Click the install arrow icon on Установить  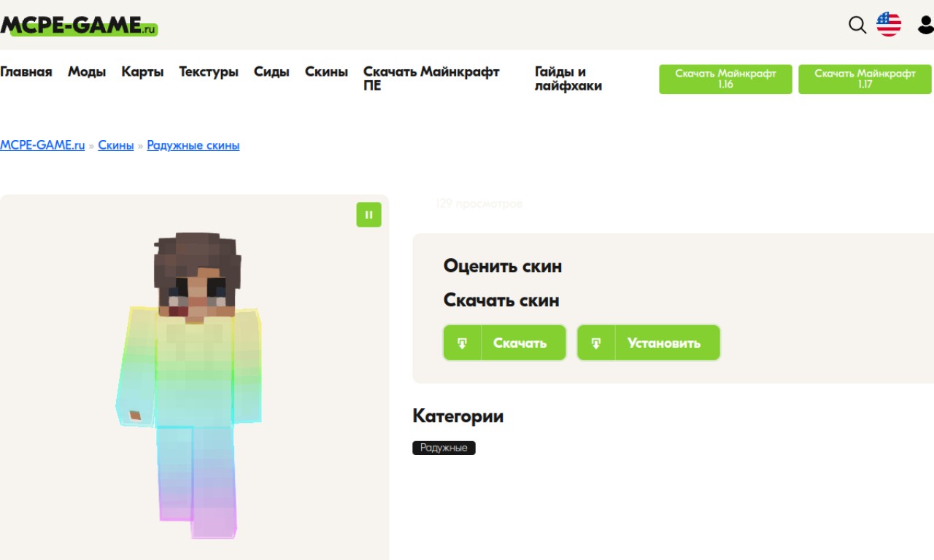coord(596,343)
